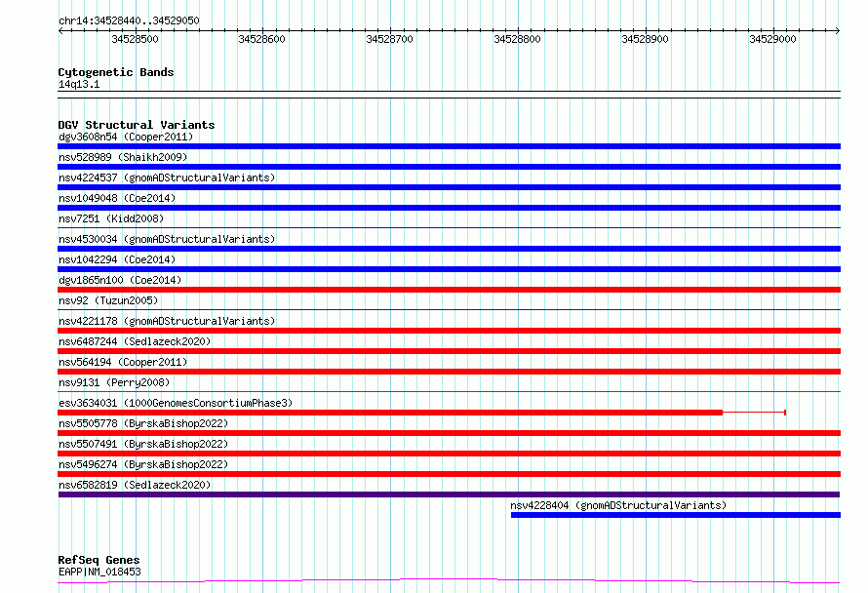Open variant nsv5505778 (ByrskaBishop2022) label

[143, 423]
